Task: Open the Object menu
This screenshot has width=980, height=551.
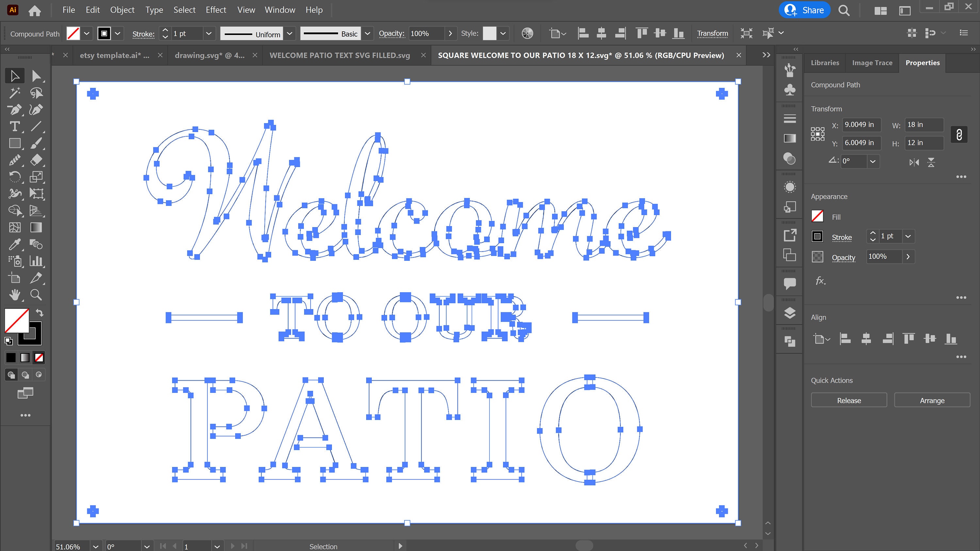Action: pos(122,9)
